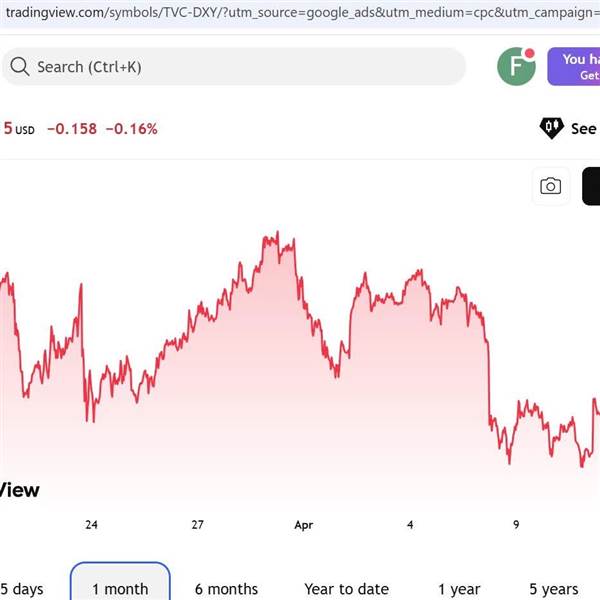
Task: Switch the chart to 1 year
Action: click(x=459, y=589)
